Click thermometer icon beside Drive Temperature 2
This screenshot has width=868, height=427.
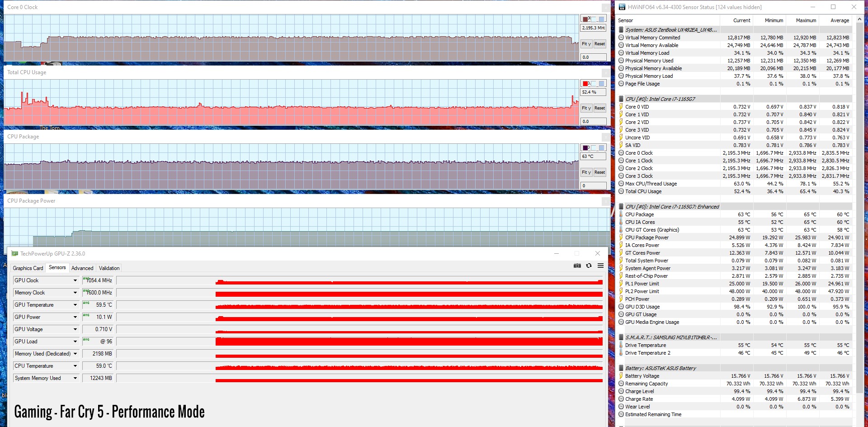[x=621, y=353]
